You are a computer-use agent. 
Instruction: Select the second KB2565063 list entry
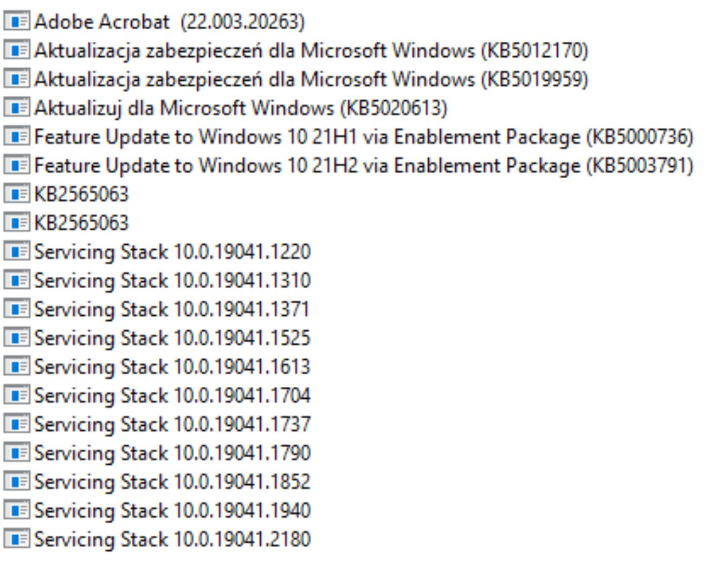66,223
